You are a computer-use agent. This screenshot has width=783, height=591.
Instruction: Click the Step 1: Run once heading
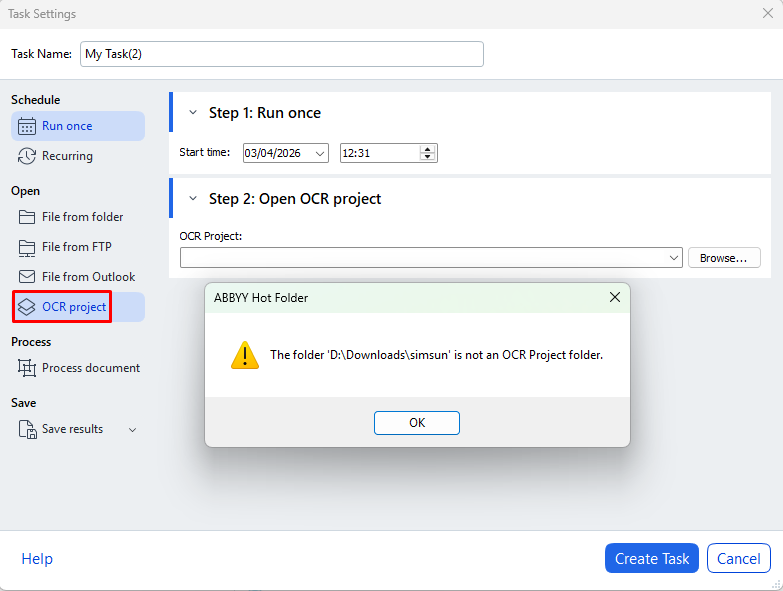(265, 113)
